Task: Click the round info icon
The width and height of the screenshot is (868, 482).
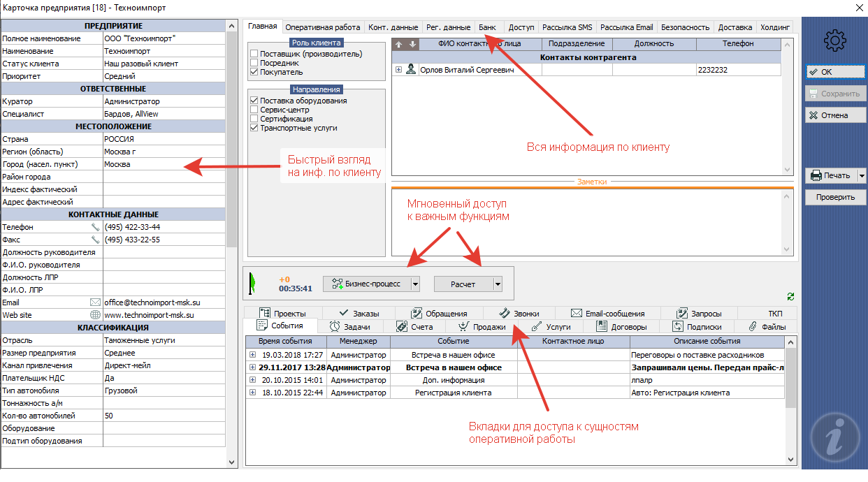Action: coord(836,437)
